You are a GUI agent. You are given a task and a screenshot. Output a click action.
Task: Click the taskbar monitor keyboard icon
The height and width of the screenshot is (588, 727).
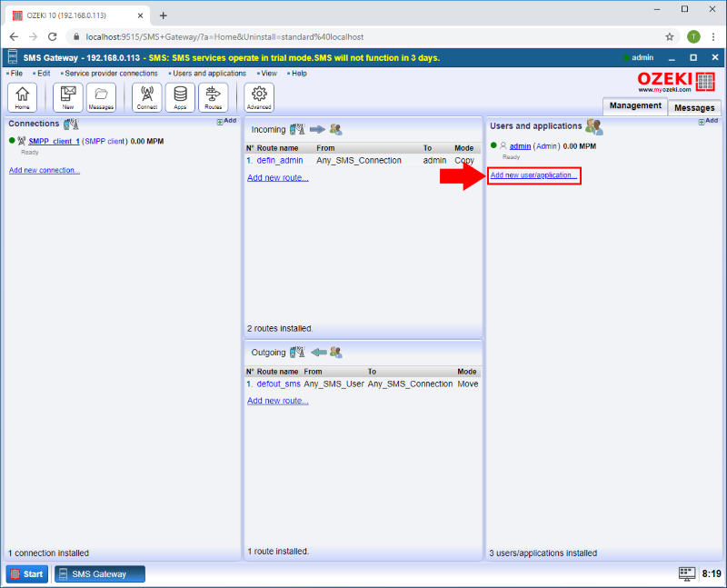pyautogui.click(x=687, y=573)
